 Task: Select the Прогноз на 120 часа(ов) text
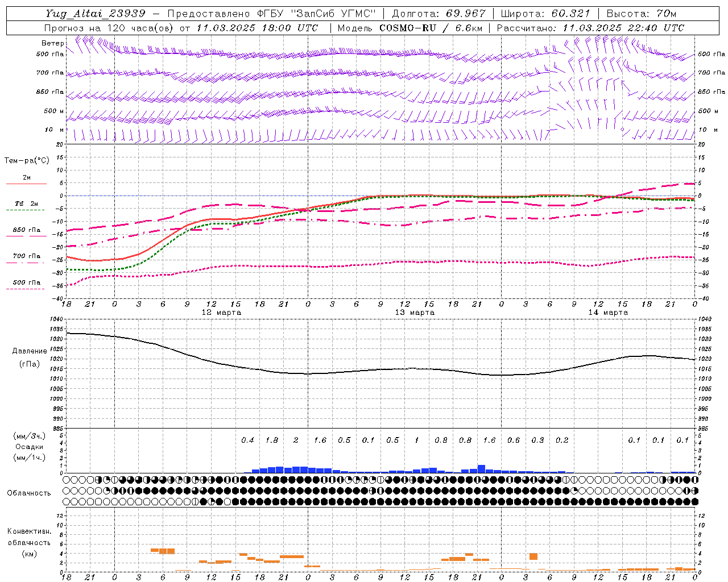109,28
